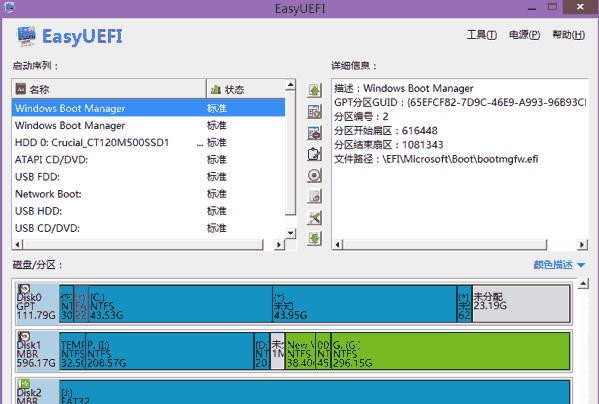Select HDD 0: Crucial_CT120M500SSD1 entry

149,142
